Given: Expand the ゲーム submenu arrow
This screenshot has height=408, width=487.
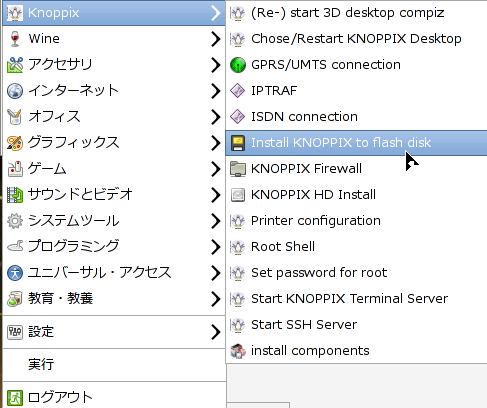Looking at the screenshot, I should (x=216, y=169).
